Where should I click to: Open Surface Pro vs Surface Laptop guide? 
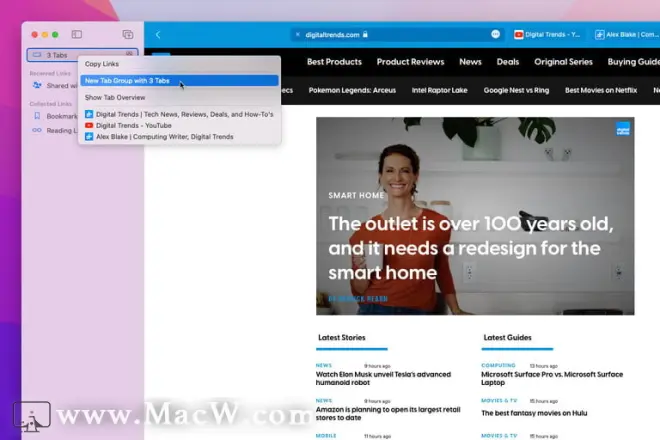(x=552, y=378)
